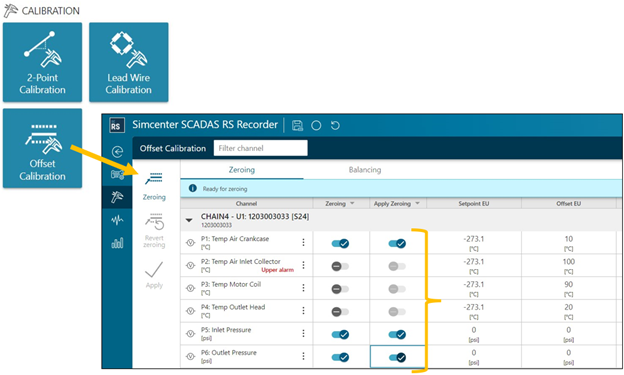Click the Zeroing action button
The width and height of the screenshot is (624, 375).
[154, 186]
